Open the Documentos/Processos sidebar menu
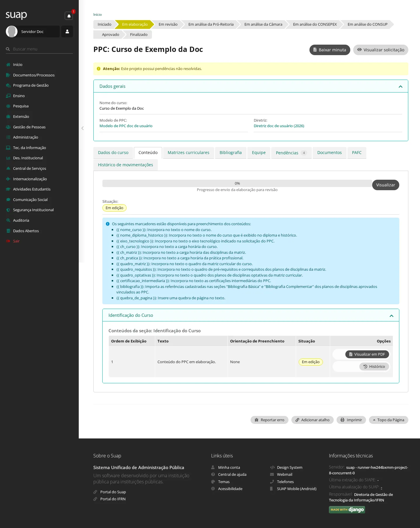Image resolution: width=420 pixels, height=528 pixels. click(34, 75)
